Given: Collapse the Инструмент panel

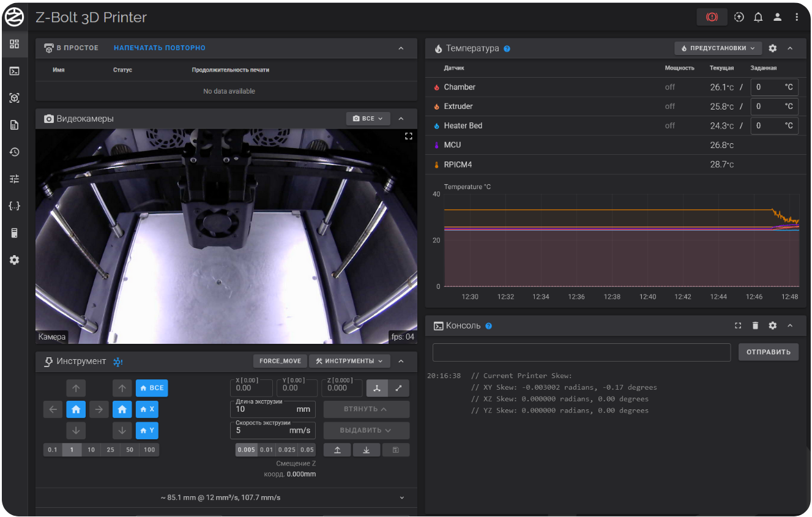Looking at the screenshot, I should [401, 361].
